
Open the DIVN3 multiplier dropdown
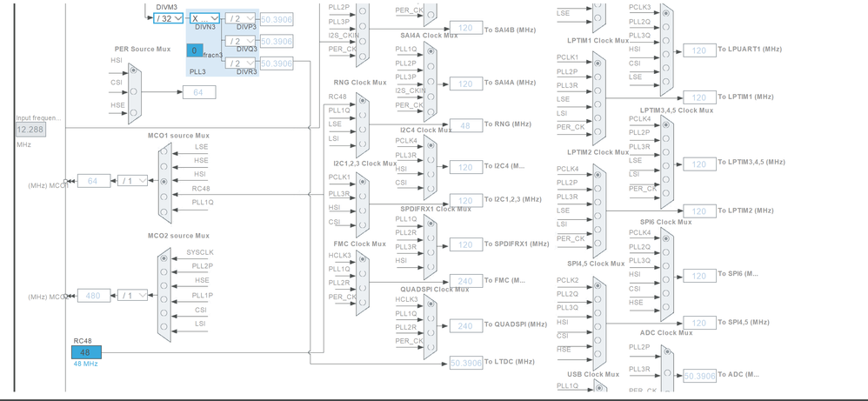pos(204,18)
